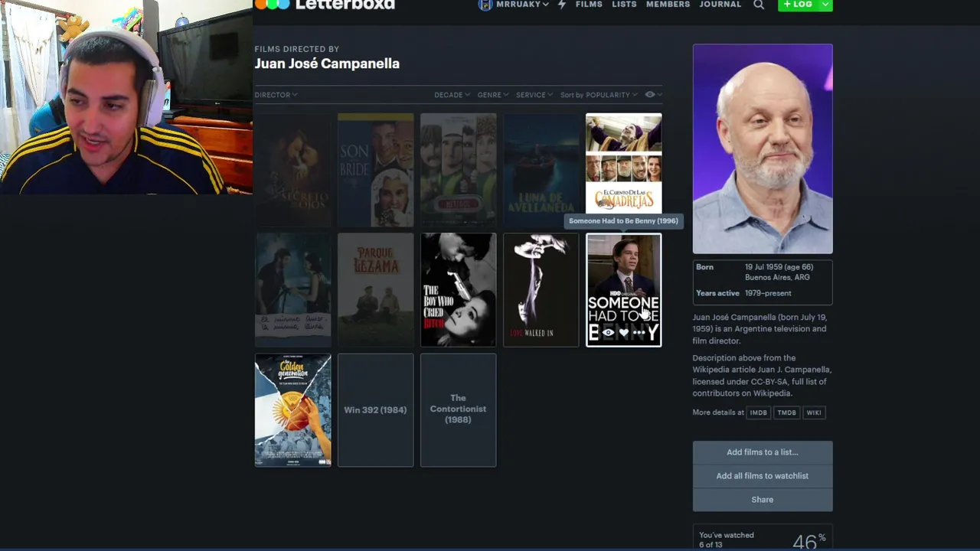Open The Contortionist (1988) placeholder
Screen dimensions: 980x551
click(459, 410)
